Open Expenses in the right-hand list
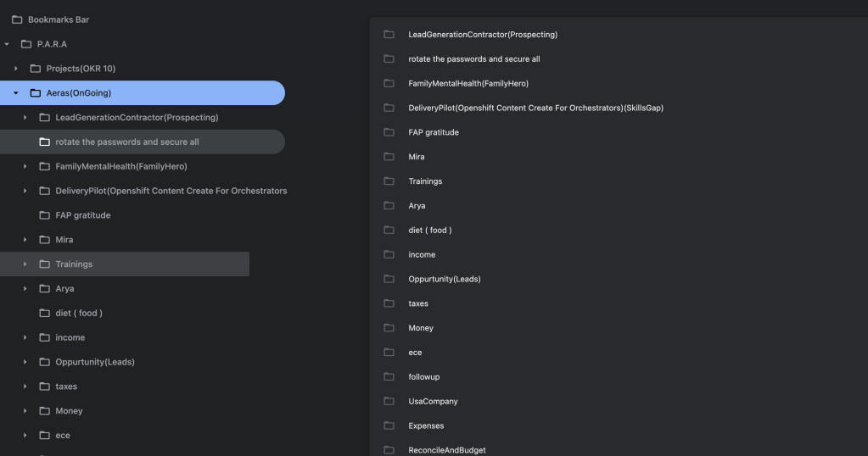Screen dimensions: 868x456 coord(426,425)
